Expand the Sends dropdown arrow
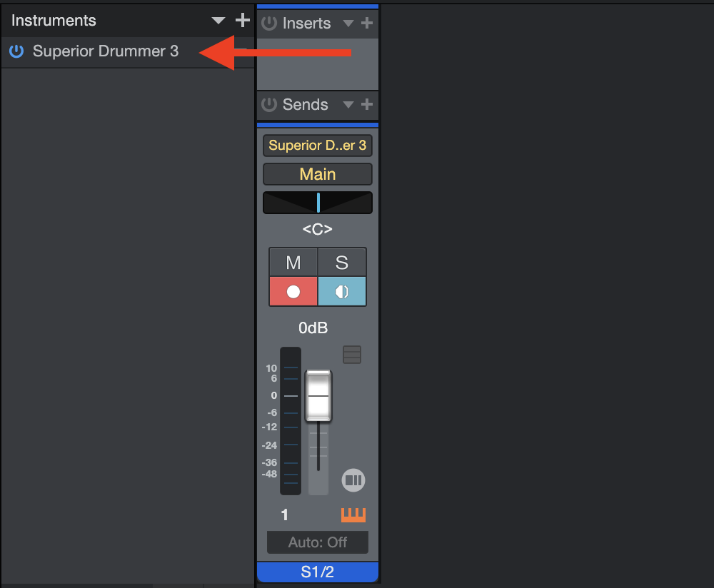Screen dimensions: 714x588 (x=348, y=105)
